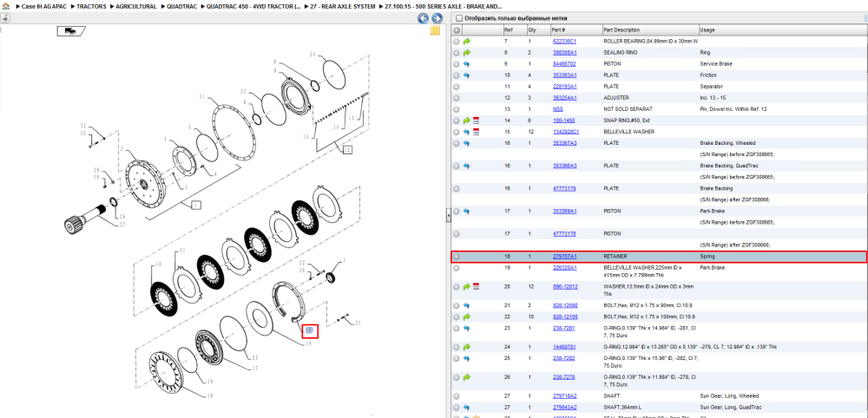This screenshot has height=418, width=868.
Task: Open the NSS part link
Action: click(x=557, y=109)
